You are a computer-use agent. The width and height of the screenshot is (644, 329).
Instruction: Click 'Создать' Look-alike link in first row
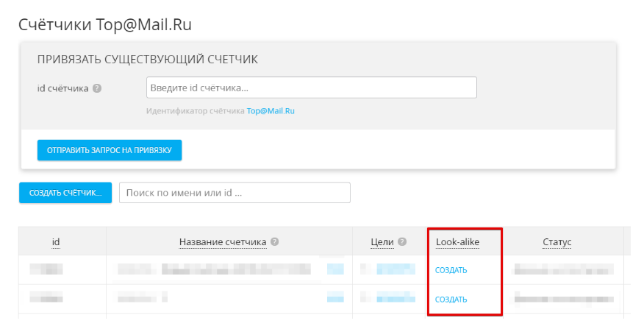(451, 270)
